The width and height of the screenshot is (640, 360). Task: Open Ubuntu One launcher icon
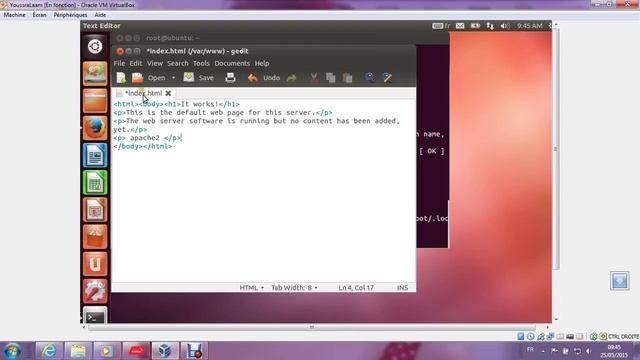click(x=95, y=264)
